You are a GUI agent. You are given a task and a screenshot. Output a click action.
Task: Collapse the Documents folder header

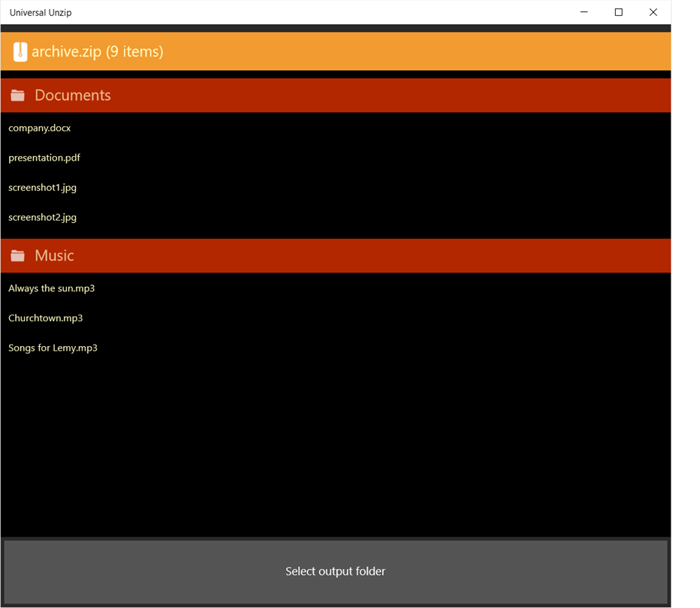click(336, 95)
